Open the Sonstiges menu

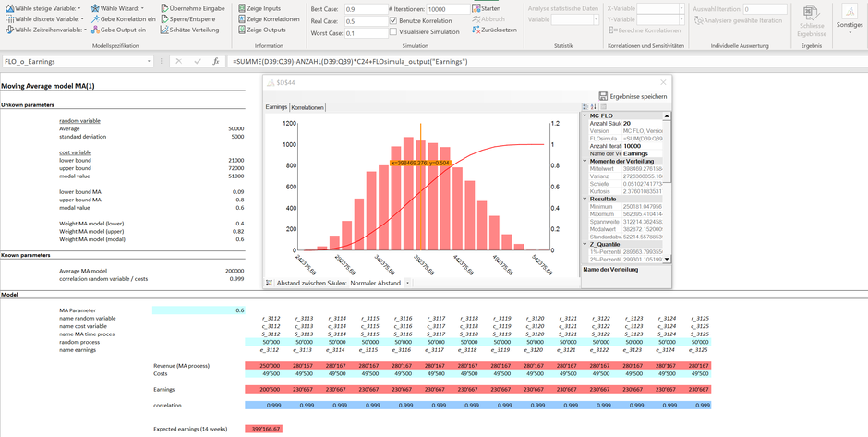(850, 19)
